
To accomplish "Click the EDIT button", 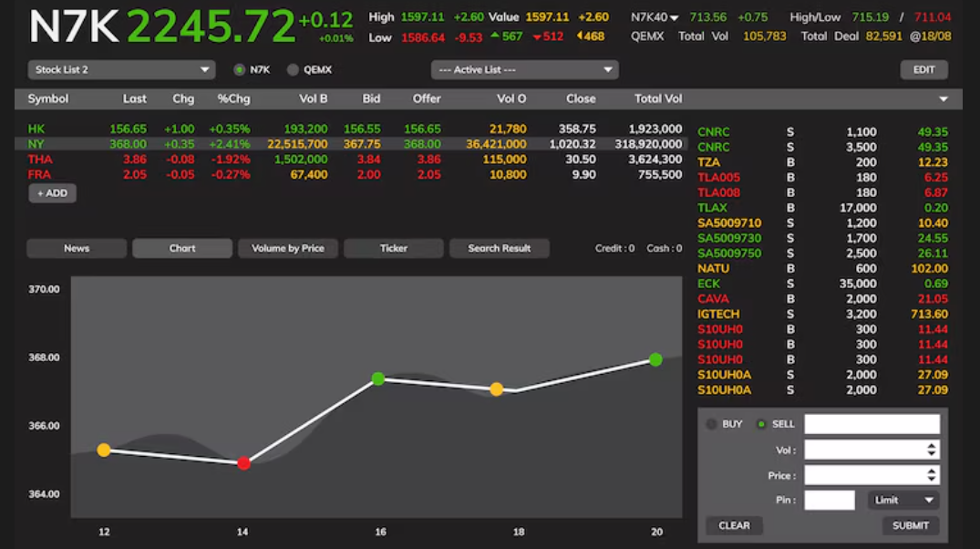I will coord(923,69).
